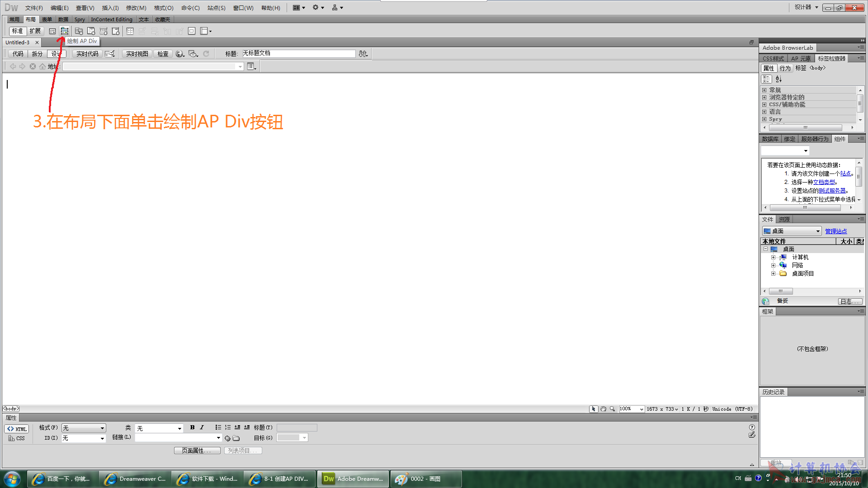868x488 pixels.
Task: Switch to the 常用 insert tab
Action: [x=14, y=19]
